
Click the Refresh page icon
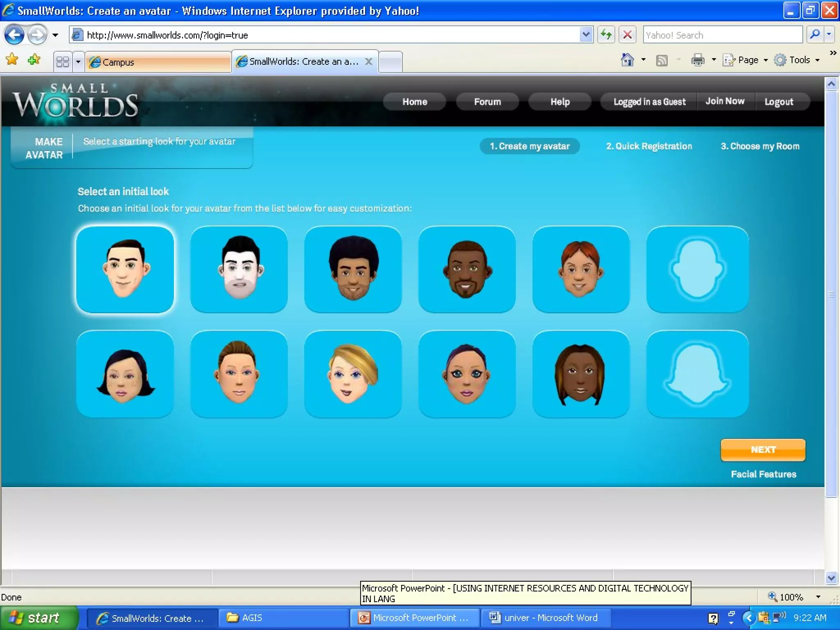pyautogui.click(x=606, y=35)
